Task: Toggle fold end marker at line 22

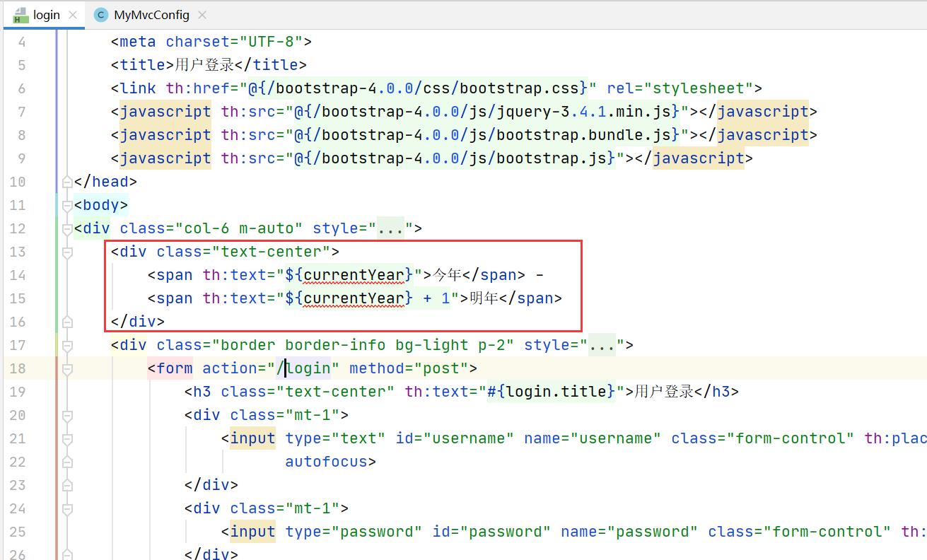Action: [67, 462]
